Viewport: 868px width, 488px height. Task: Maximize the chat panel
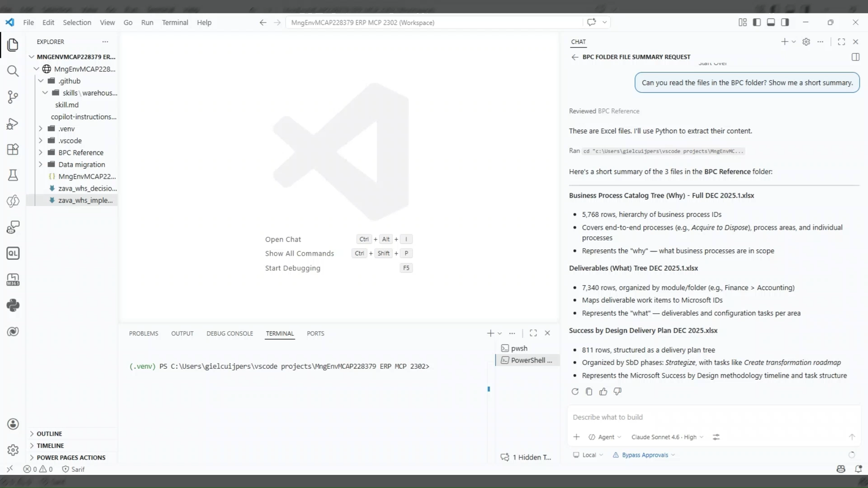(841, 42)
